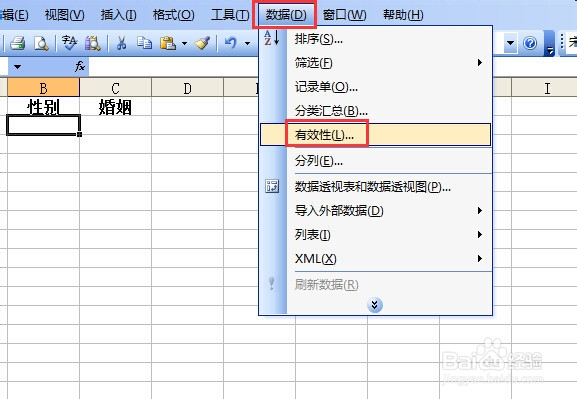Open the Name Box dropdown arrow

click(x=17, y=67)
